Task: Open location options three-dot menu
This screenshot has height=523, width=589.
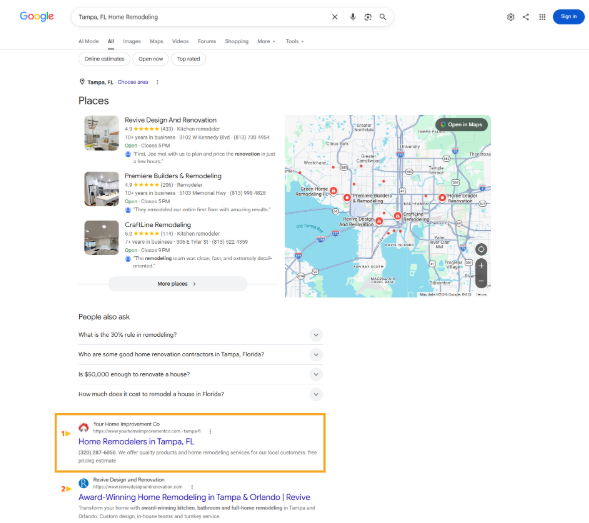Action: (x=157, y=82)
